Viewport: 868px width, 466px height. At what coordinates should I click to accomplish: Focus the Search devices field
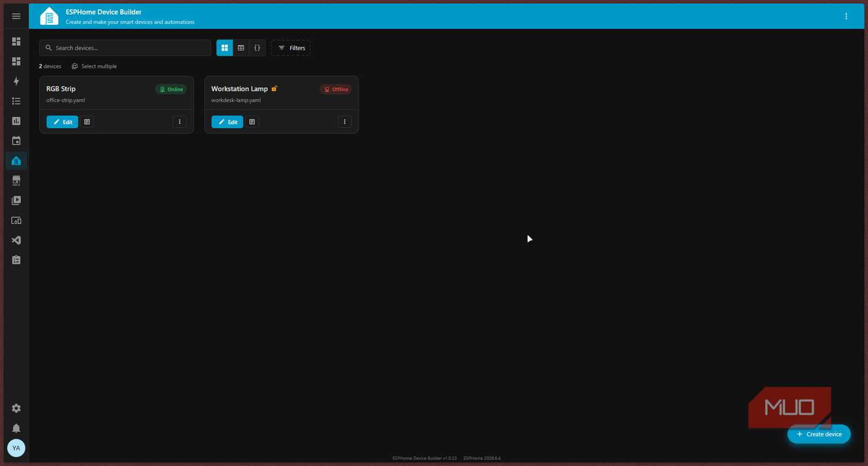[x=125, y=48]
